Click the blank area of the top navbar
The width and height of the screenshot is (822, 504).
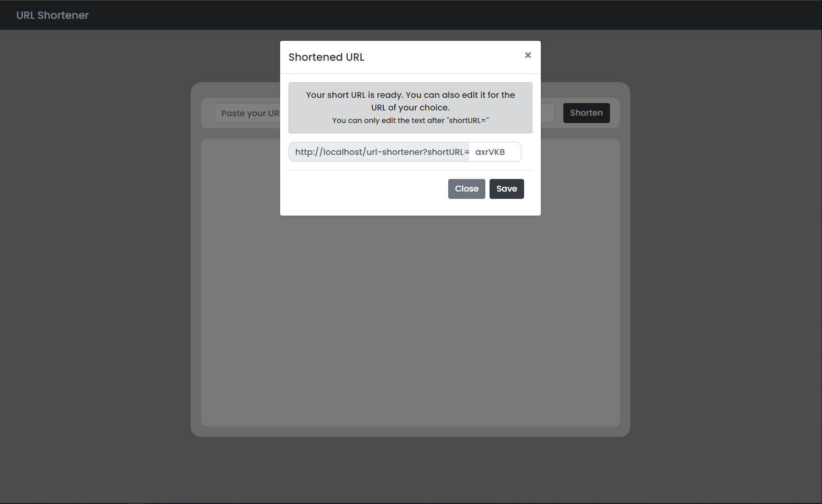(x=419, y=15)
